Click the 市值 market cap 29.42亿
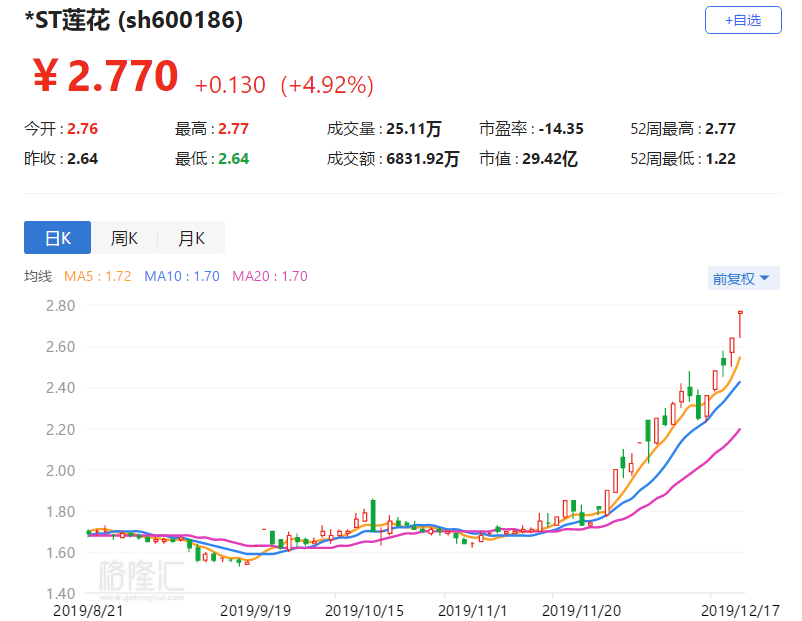The image size is (802, 621). click(550, 159)
